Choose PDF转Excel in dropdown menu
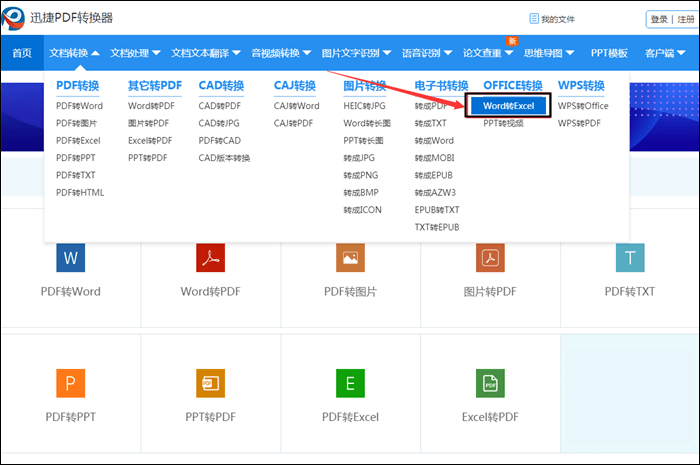This screenshot has height=465, width=700. (x=78, y=141)
